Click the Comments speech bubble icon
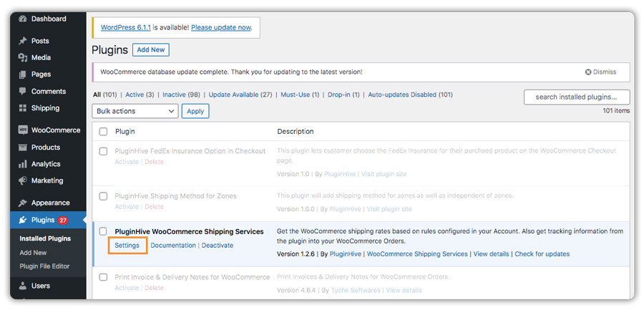The width and height of the screenshot is (644, 310). pos(23,91)
